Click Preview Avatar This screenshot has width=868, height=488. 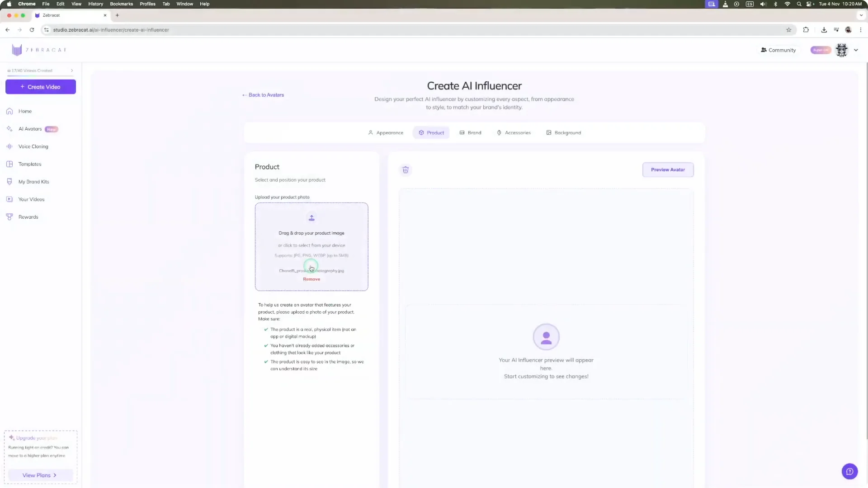(x=668, y=169)
